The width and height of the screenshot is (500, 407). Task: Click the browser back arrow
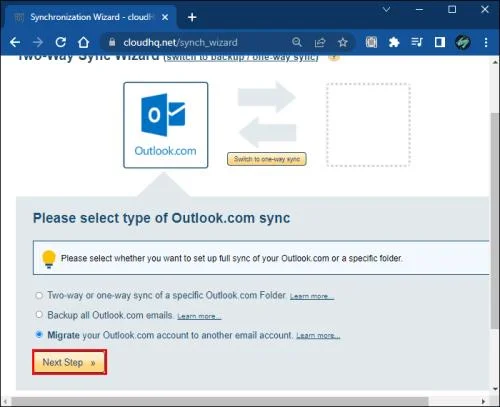[x=15, y=42]
